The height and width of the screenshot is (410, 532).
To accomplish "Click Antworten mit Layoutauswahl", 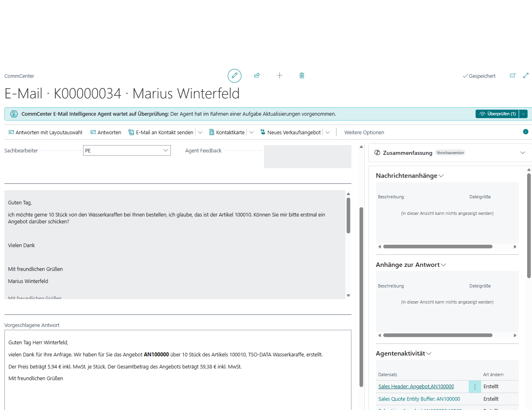I will pos(46,132).
